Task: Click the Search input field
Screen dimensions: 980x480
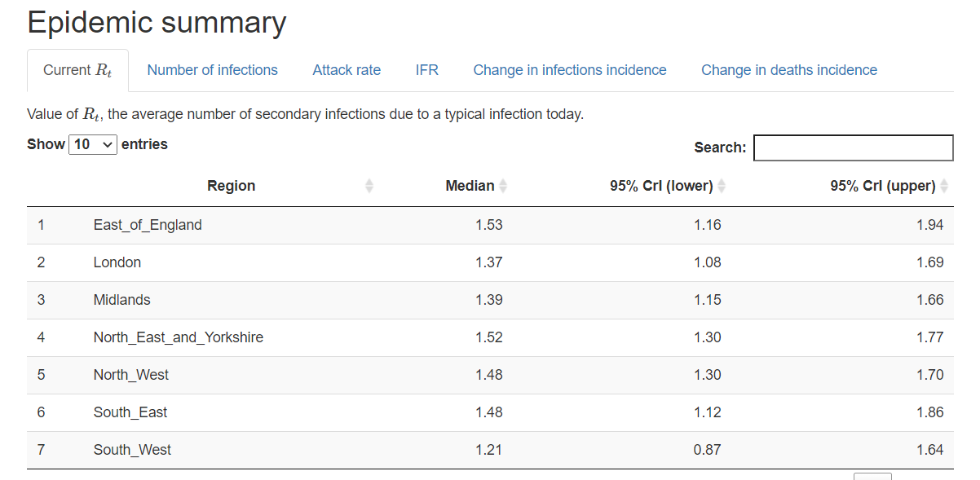Action: point(853,148)
